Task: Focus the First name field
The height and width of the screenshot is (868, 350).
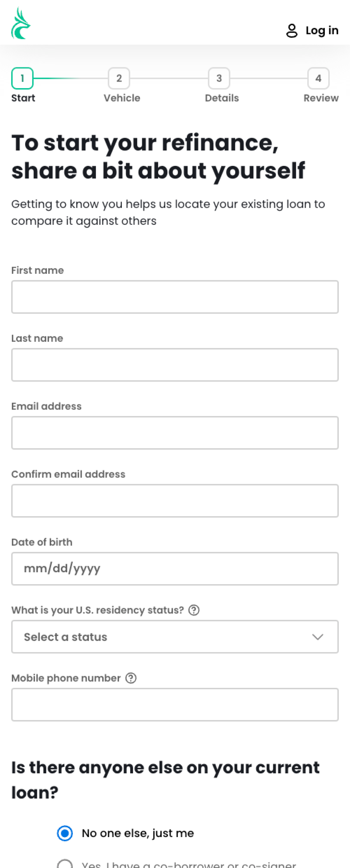Action: [x=175, y=297]
